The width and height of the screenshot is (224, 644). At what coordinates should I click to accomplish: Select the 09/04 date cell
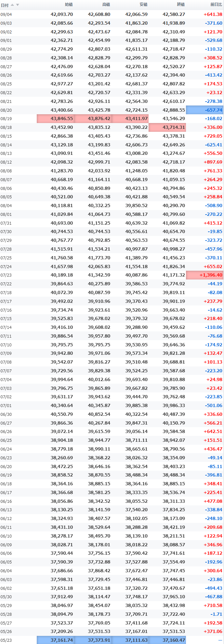point(6,15)
